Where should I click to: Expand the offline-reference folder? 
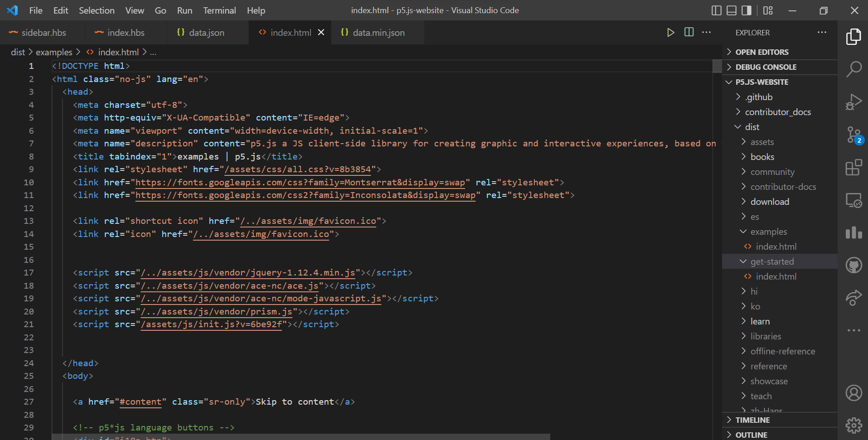pos(780,351)
